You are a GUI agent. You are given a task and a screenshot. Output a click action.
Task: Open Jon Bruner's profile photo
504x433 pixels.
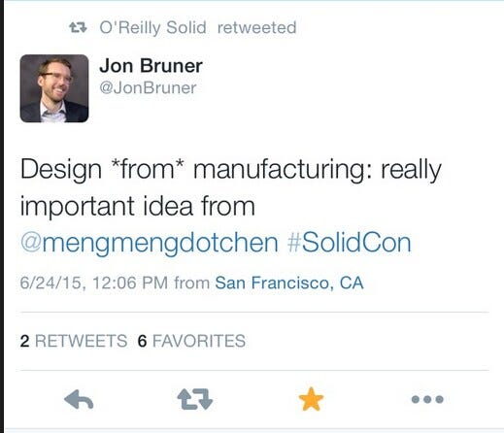coord(54,88)
